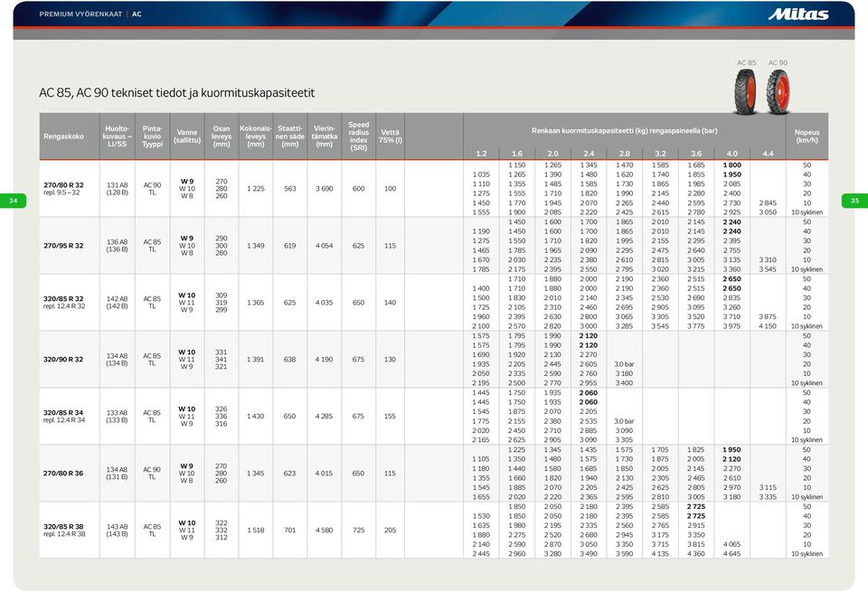Image resolution: width=868 pixels, height=592 pixels.
Task: Select tire size '320/90 R 32'
Action: coord(63,360)
